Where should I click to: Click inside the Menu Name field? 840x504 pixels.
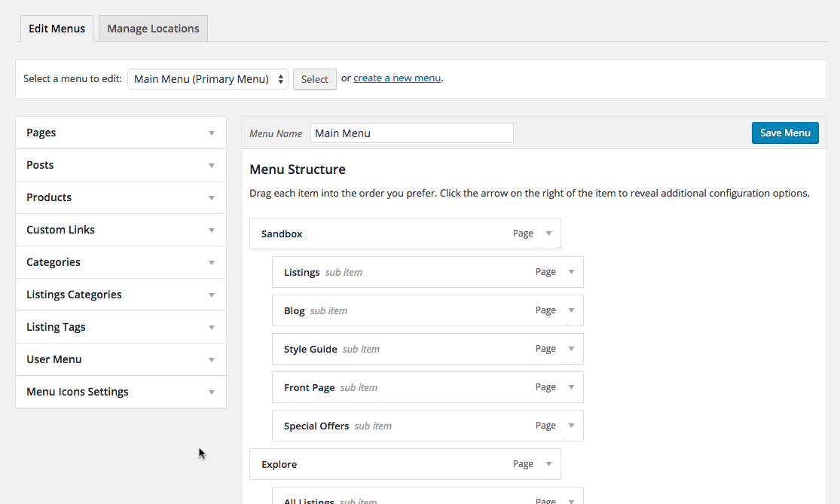pos(411,133)
